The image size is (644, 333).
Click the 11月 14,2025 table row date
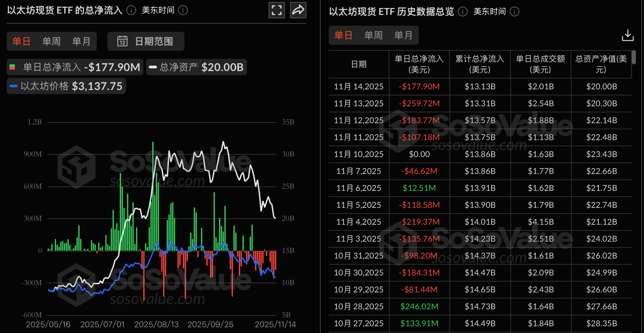coord(359,87)
